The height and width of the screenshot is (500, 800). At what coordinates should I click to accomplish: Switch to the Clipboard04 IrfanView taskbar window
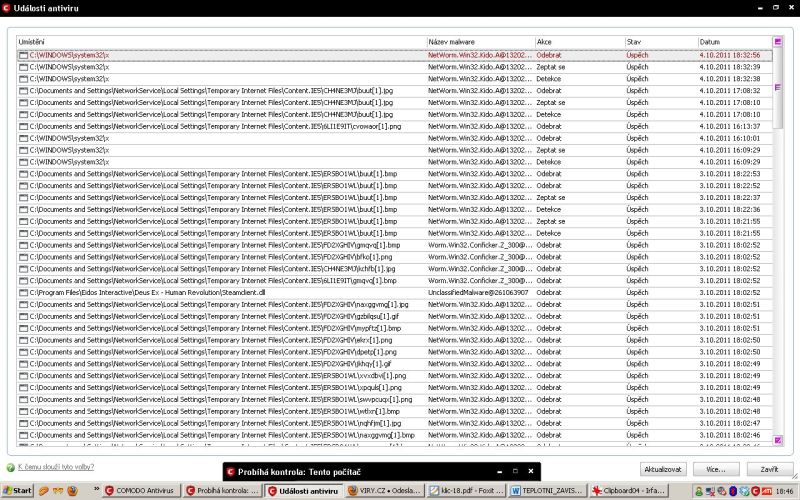pyautogui.click(x=628, y=491)
